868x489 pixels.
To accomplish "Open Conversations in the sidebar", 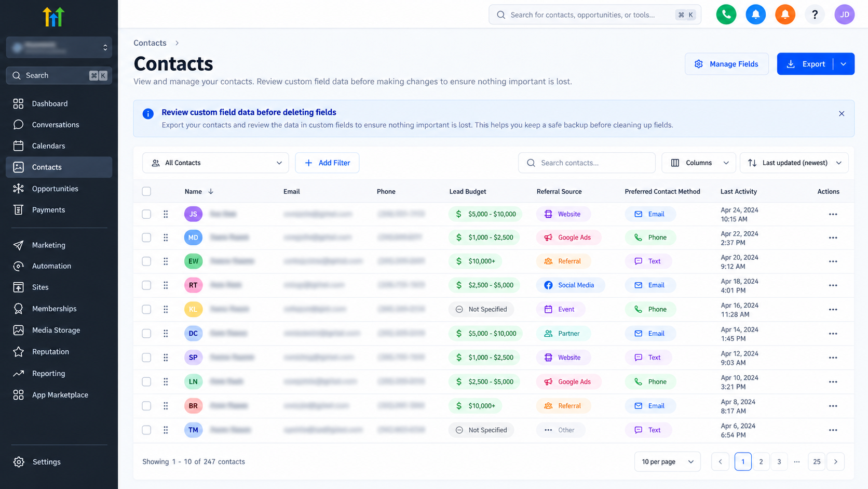I will 59,125.
